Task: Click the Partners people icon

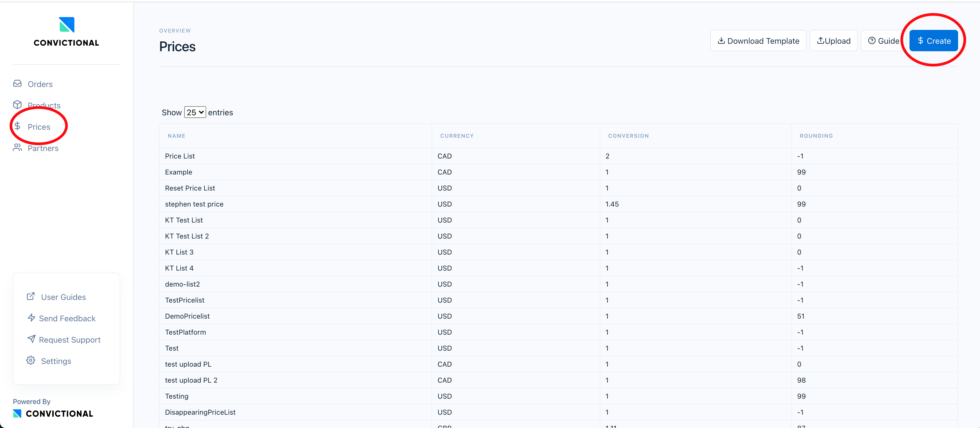Action: coord(18,148)
